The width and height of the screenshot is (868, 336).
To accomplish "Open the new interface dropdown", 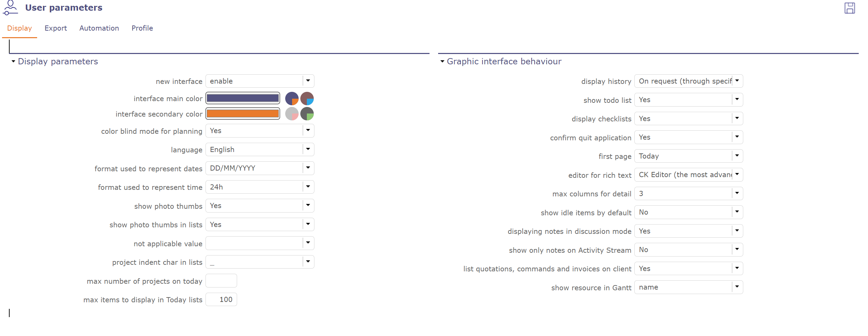I will [x=308, y=81].
